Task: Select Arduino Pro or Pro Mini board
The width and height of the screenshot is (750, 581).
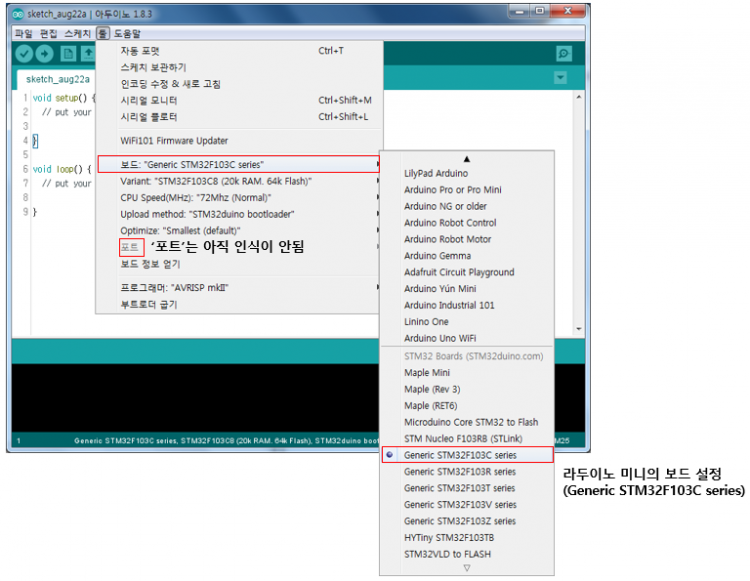Action: pyautogui.click(x=467, y=190)
